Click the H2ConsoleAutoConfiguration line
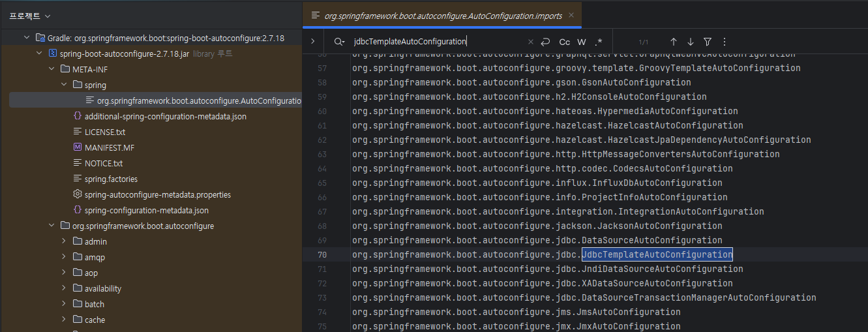Image resolution: width=868 pixels, height=332 pixels. pyautogui.click(x=530, y=97)
